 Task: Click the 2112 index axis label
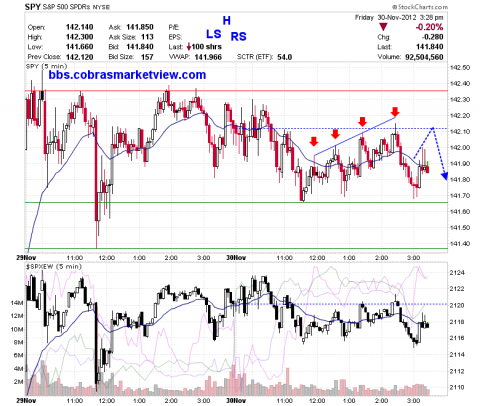(457, 371)
